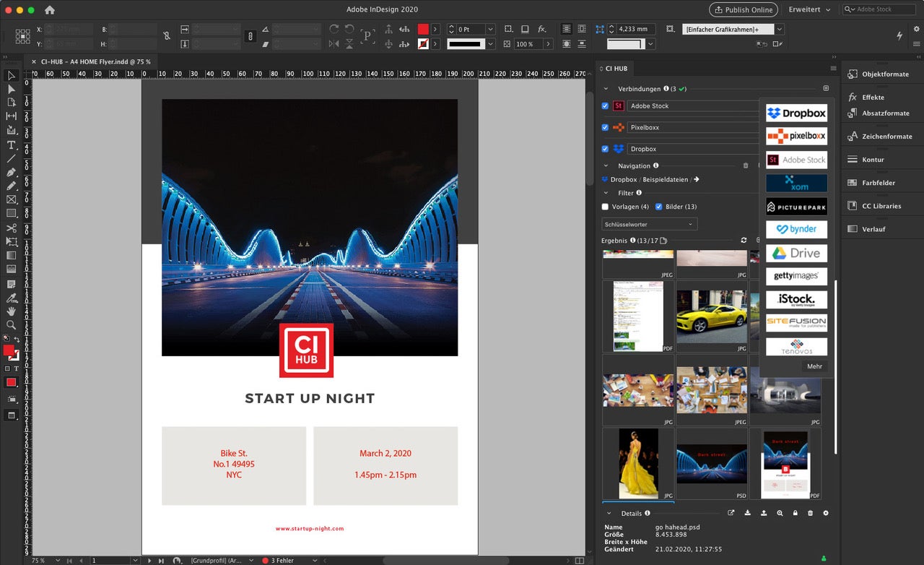
Task: Open settings gear in Details bar
Action: (826, 513)
